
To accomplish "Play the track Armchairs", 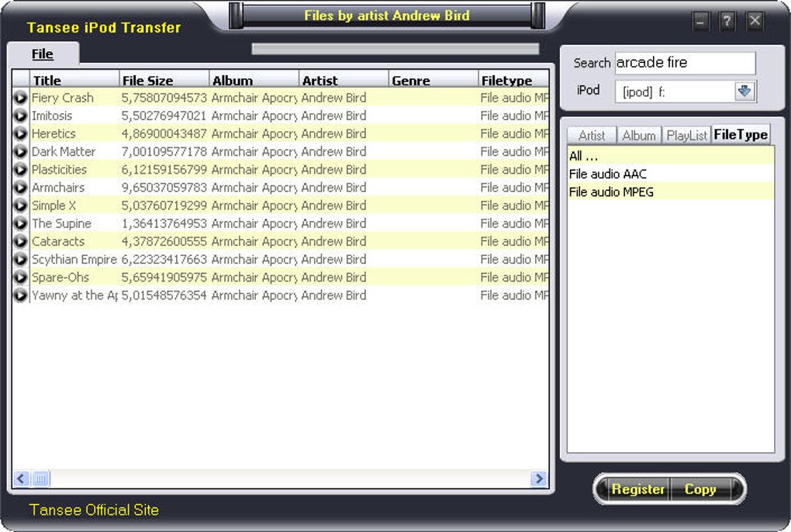I will 20,187.
